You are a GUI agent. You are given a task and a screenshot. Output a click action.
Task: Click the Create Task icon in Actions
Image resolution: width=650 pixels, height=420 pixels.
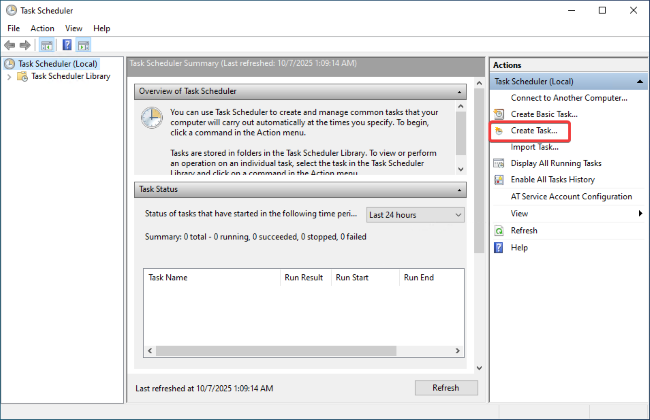[x=499, y=131]
